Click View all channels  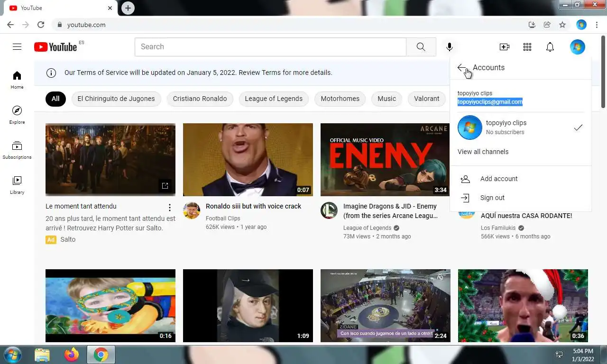point(483,152)
